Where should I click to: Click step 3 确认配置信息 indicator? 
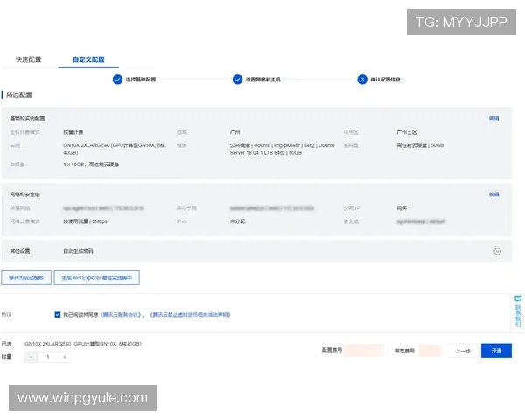point(362,80)
